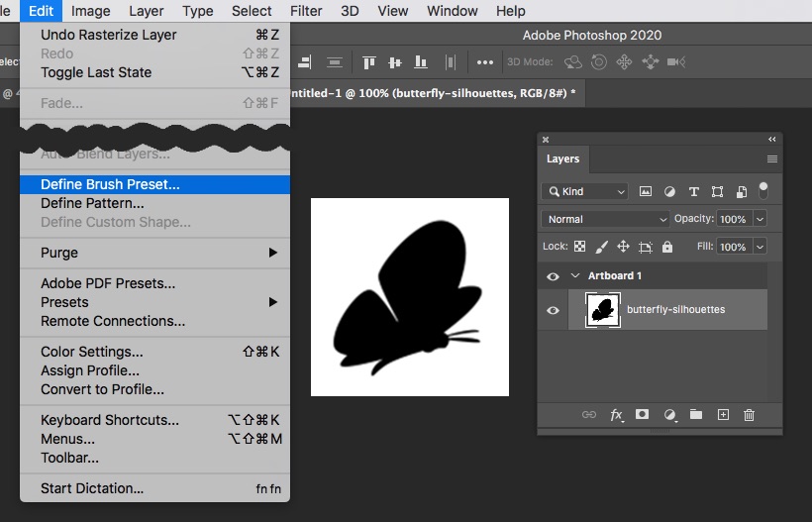This screenshot has height=522, width=812.
Task: Toggle the layer filtering switch
Action: pos(763,189)
